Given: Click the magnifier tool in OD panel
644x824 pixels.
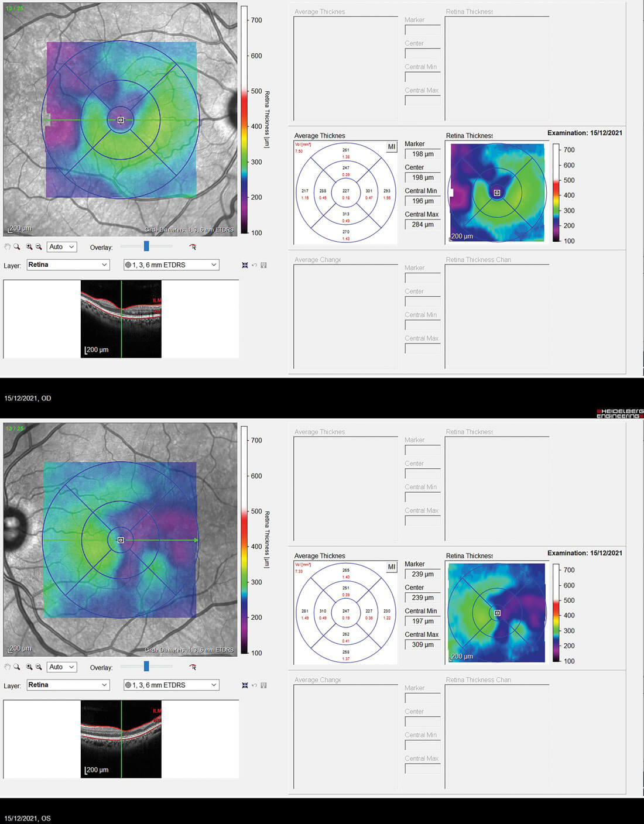Looking at the screenshot, I should point(17,247).
